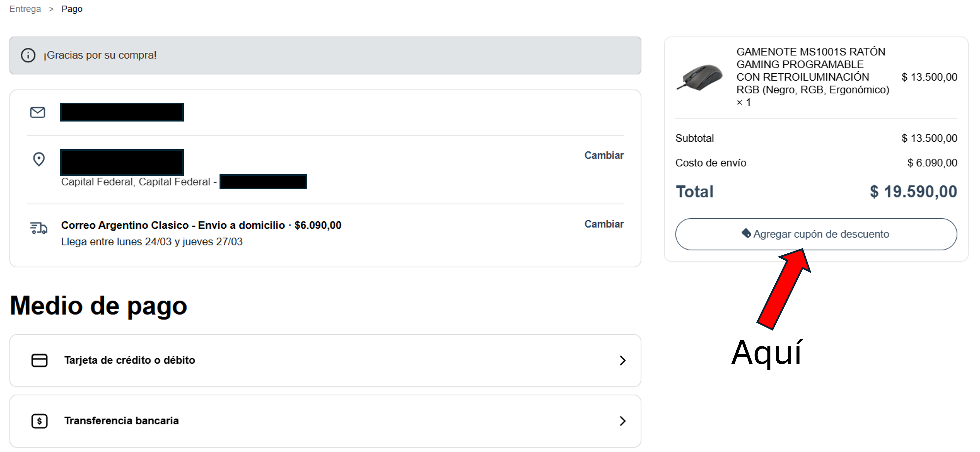Go back to Entrega breadcrumb step
Image resolution: width=980 pixels, height=452 pixels.
pyautogui.click(x=25, y=9)
